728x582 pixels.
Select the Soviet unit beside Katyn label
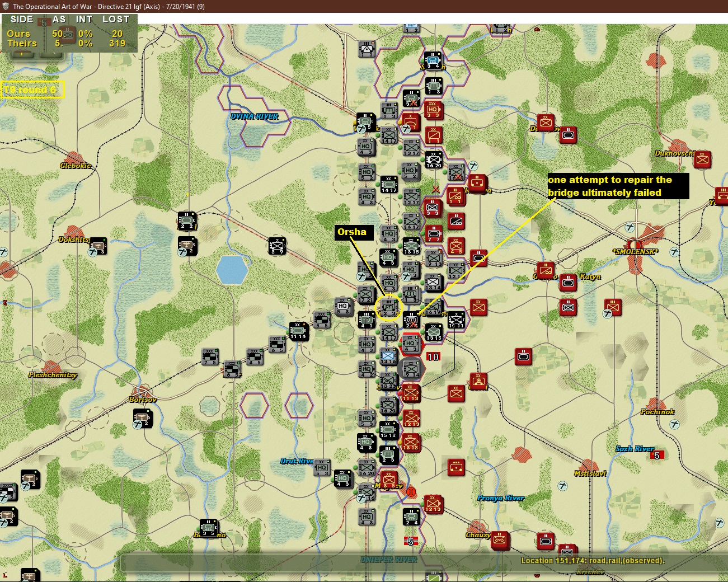pyautogui.click(x=568, y=283)
